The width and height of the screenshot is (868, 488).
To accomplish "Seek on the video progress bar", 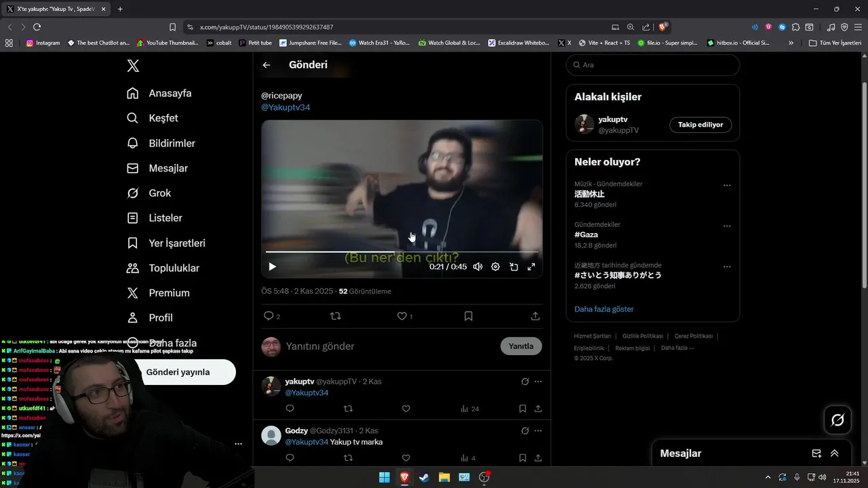I will click(x=401, y=252).
